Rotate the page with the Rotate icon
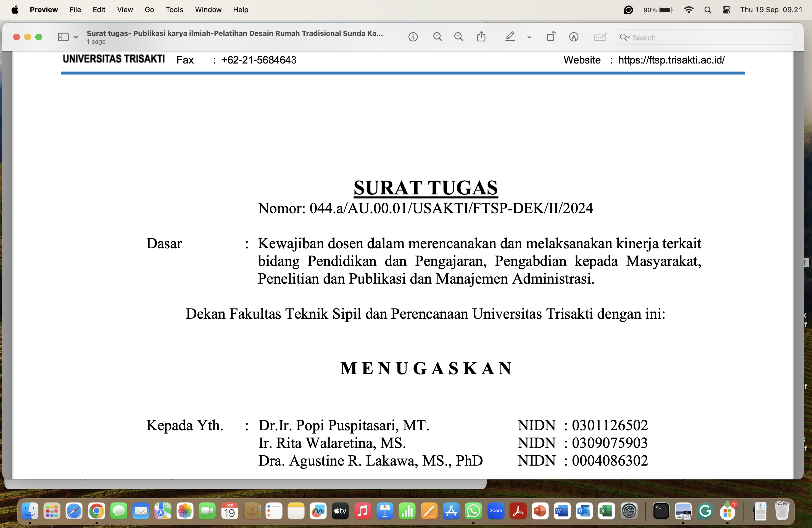 pos(551,36)
